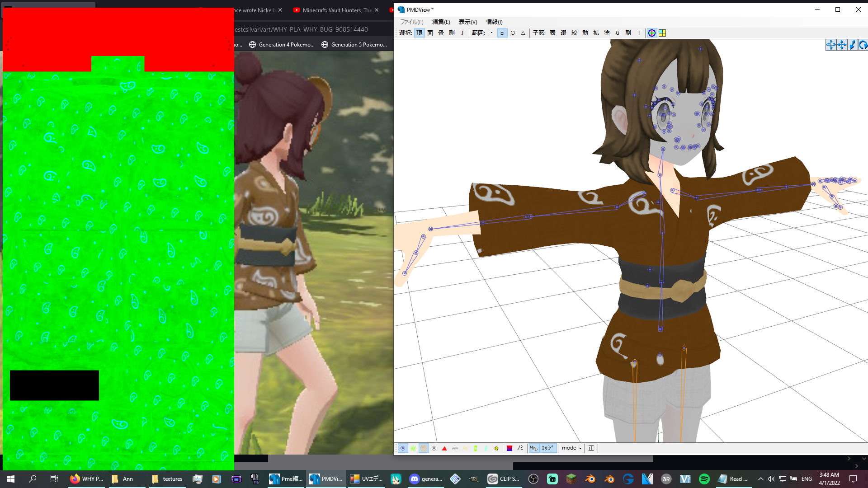Click the yellow joint display icon

496,448
